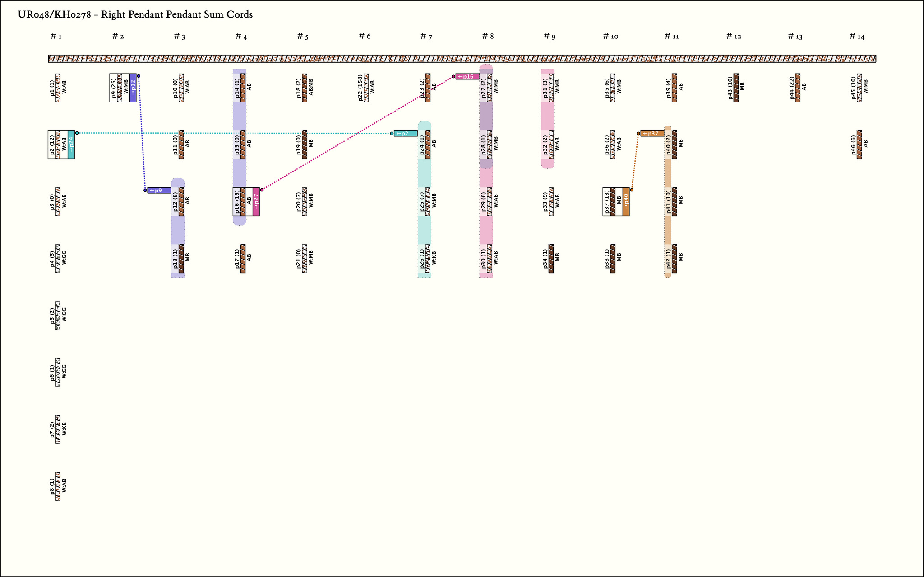Select the p44 (22) AB cord swatch
The height and width of the screenshot is (577, 924).
tap(798, 88)
